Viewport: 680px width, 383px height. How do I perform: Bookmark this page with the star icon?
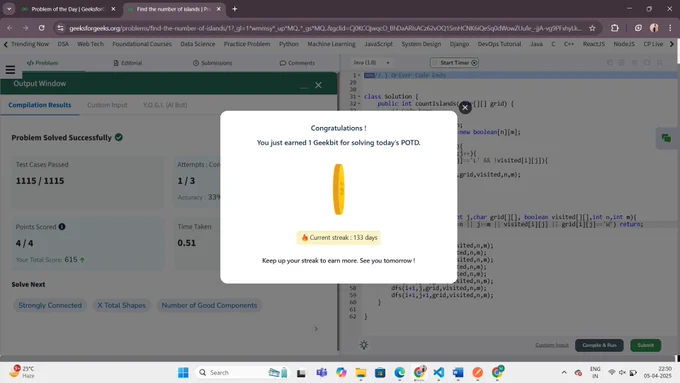tap(592, 28)
